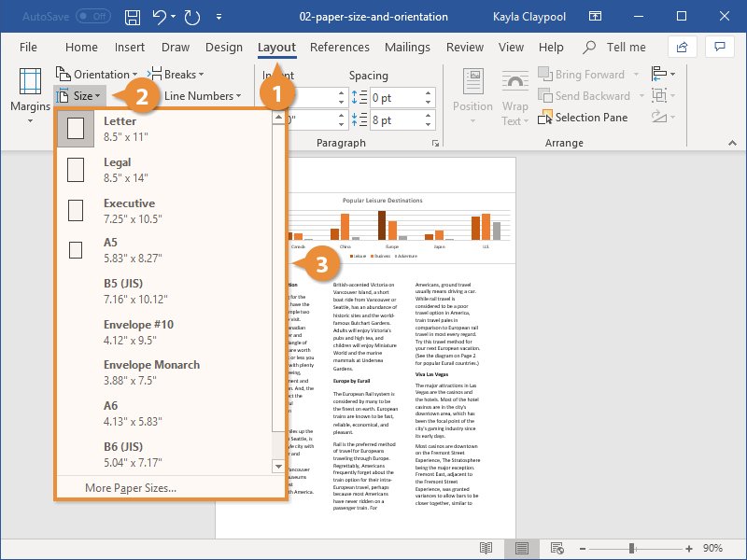The image size is (747, 560).
Task: Click the Position icon in Arrange group
Action: [x=472, y=96]
